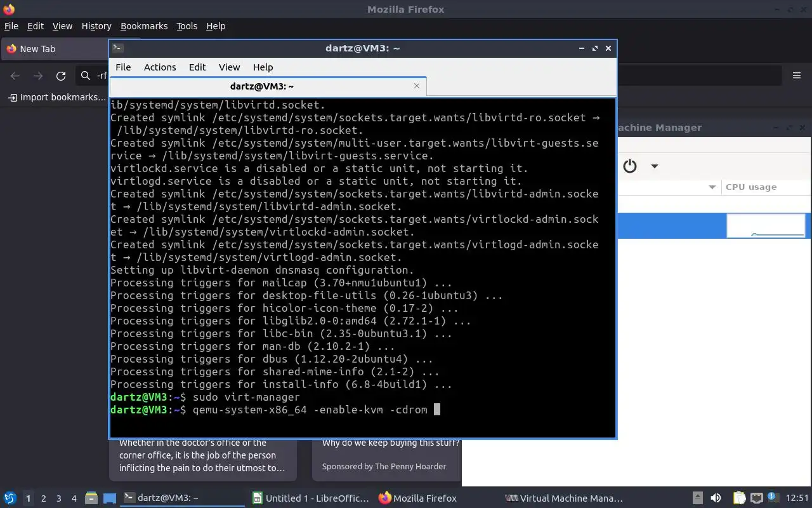Viewport: 812px width, 508px height.
Task: Click Import bookmarks in Firefox toolbar
Action: tap(57, 97)
